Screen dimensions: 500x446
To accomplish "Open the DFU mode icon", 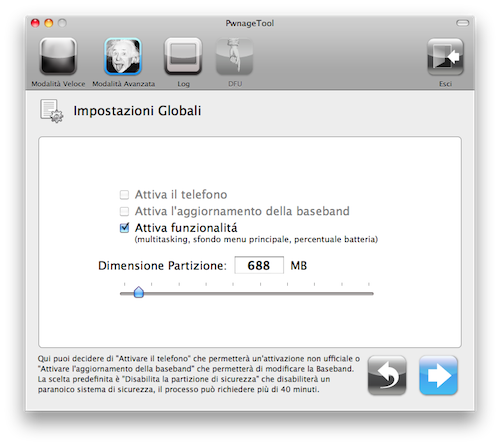I will [x=235, y=56].
